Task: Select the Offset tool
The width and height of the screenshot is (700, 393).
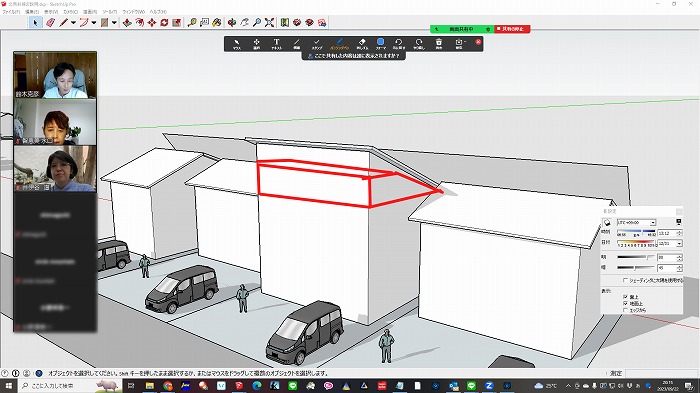Action: pos(140,22)
